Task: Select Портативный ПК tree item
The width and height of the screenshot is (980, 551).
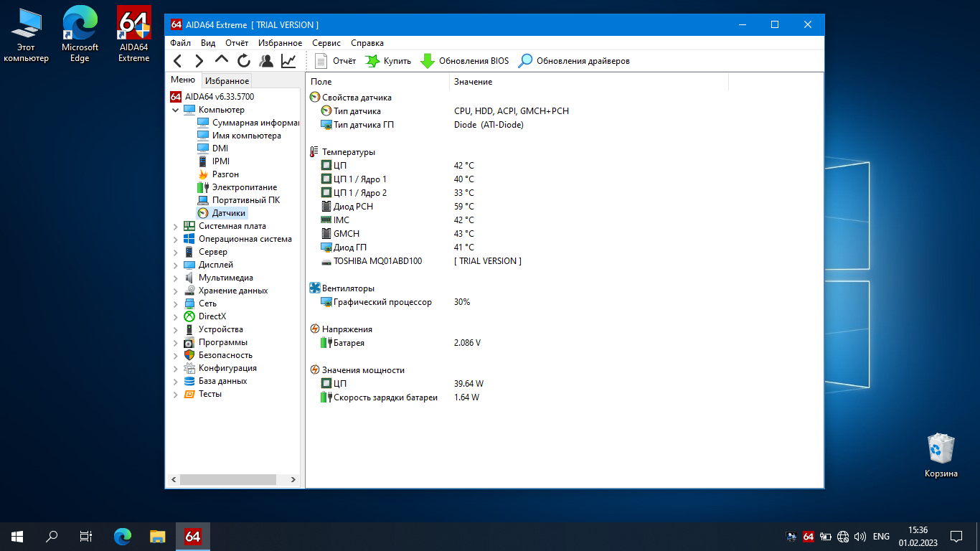Action: coord(238,200)
